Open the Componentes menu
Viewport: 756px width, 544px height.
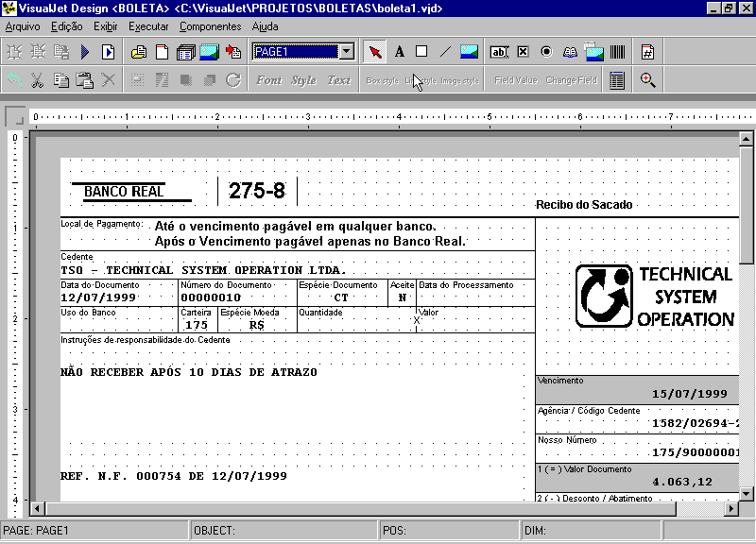[x=210, y=27]
